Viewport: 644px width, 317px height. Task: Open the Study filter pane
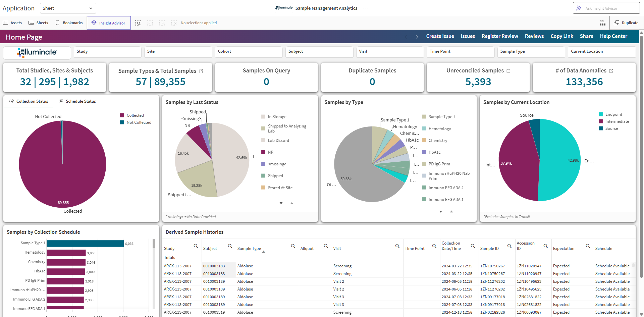pos(107,51)
